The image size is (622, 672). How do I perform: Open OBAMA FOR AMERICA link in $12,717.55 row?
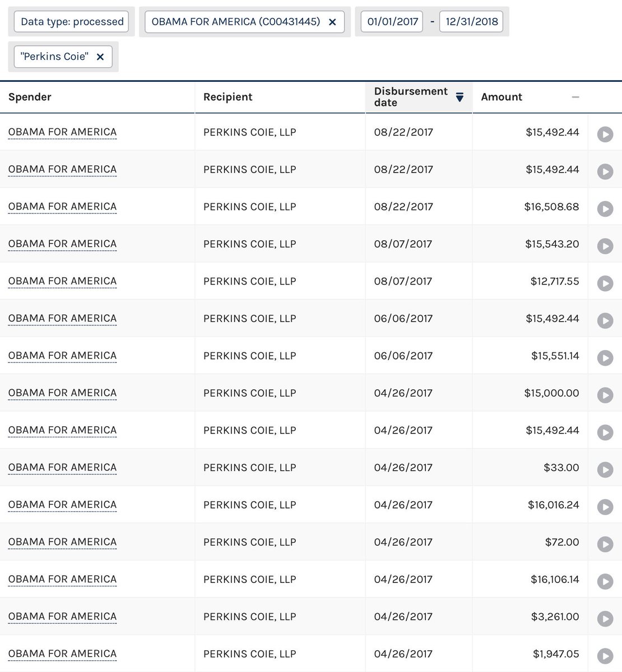pos(63,281)
